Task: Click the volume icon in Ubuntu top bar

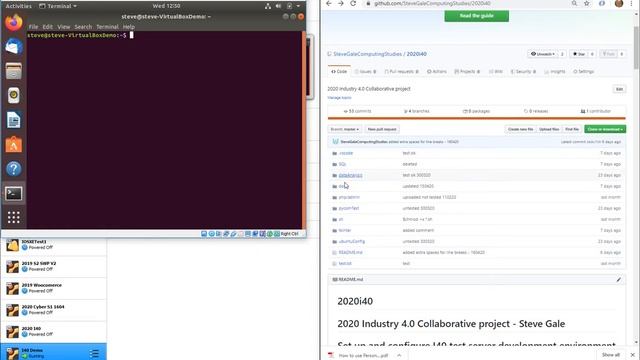Action: pos(278,6)
